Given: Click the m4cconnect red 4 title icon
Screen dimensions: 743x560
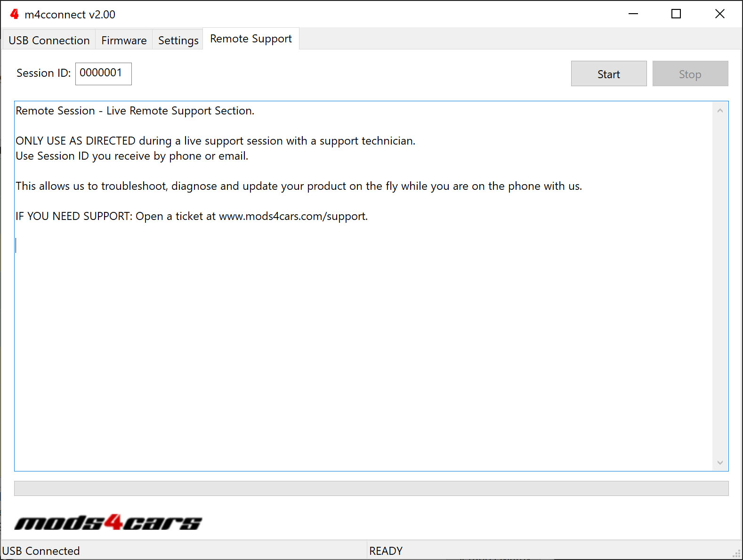Looking at the screenshot, I should point(15,14).
